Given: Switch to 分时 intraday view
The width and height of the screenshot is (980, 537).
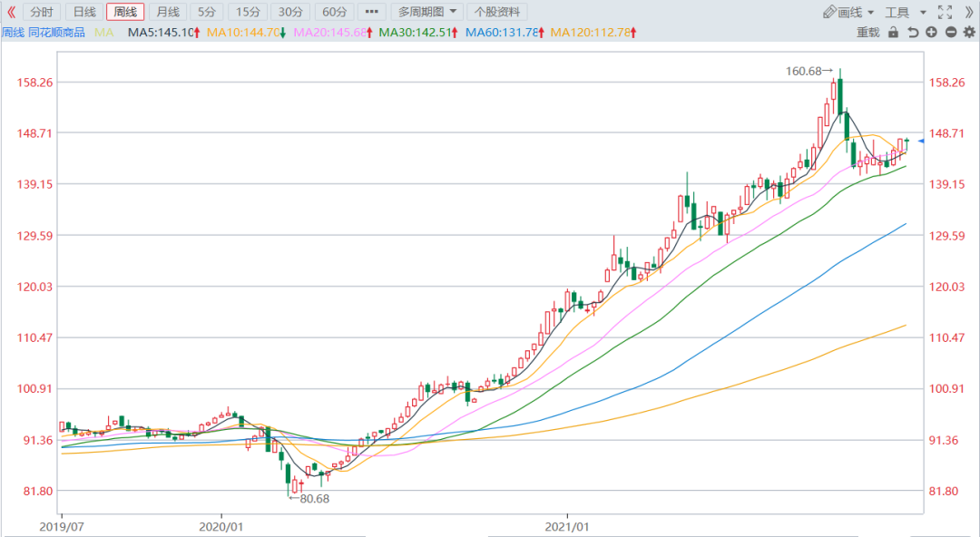Looking at the screenshot, I should point(41,12).
